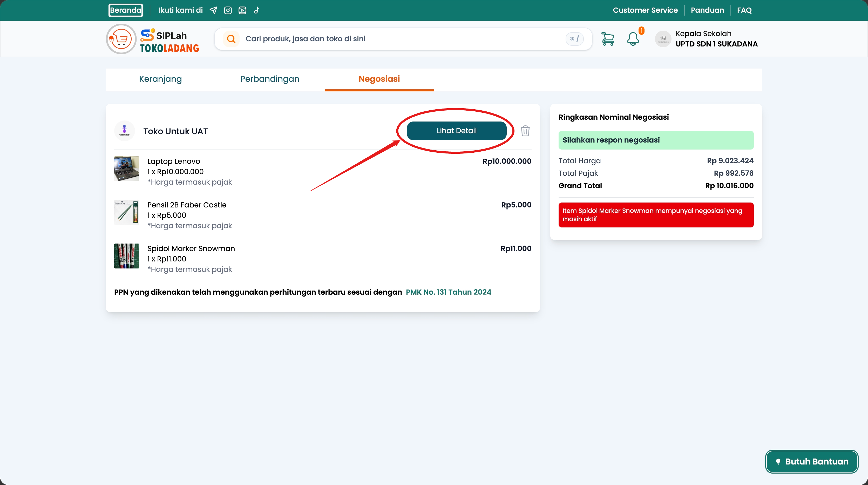Open the notification bell
Screen dimensions: 868x485
633,39
